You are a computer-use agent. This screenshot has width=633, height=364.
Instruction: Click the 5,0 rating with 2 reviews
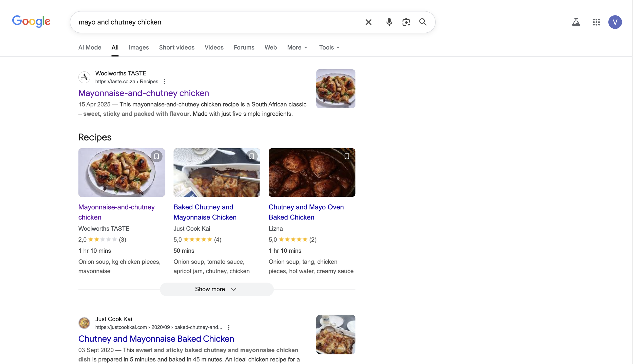[x=292, y=239]
